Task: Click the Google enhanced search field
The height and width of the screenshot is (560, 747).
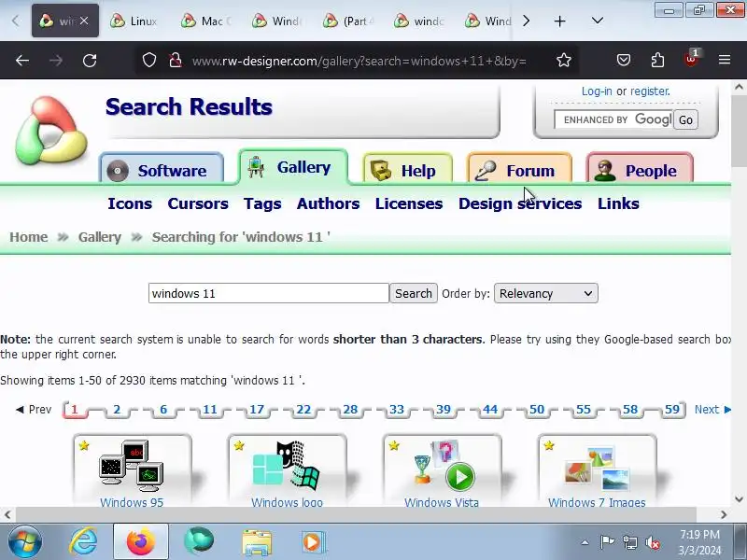Action: (x=613, y=120)
